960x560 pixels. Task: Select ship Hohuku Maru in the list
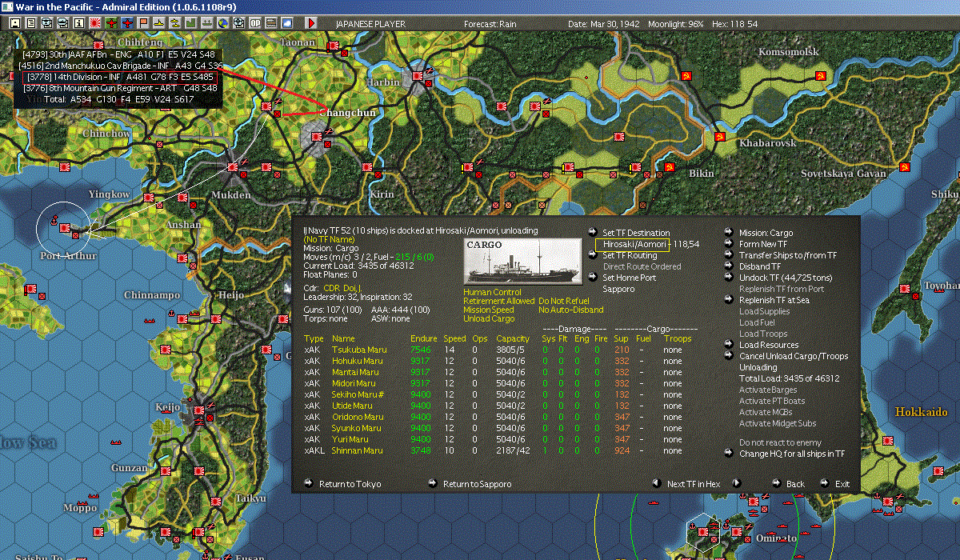click(357, 361)
